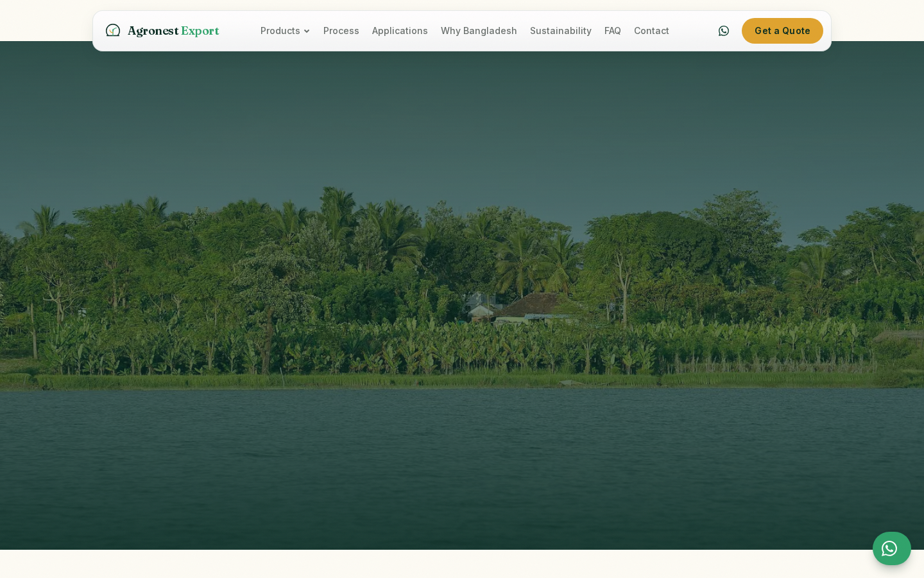Open the Contact nav link

[651, 31]
